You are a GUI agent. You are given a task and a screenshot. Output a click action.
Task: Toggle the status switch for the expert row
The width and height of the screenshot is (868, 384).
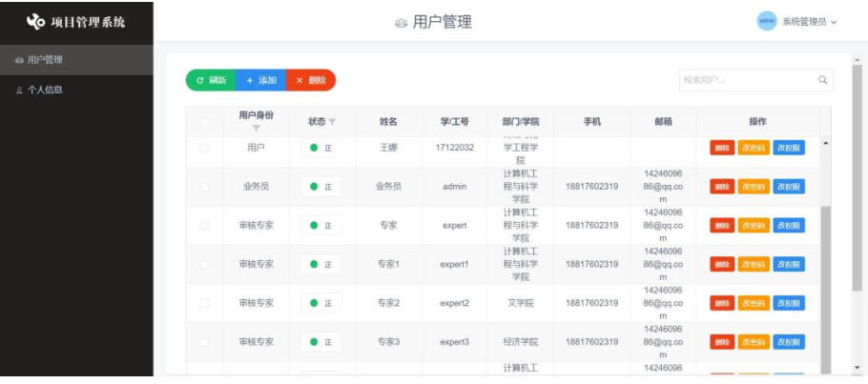point(321,225)
